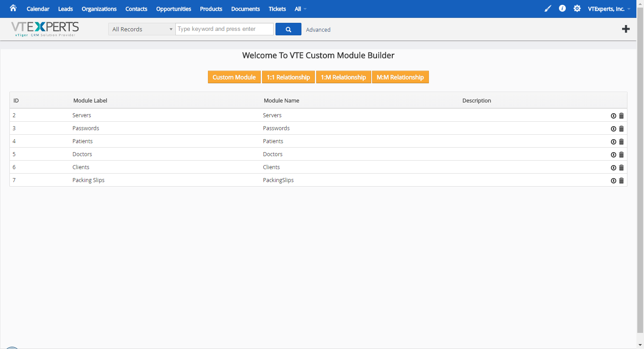Delete the Servers module

[621, 116]
